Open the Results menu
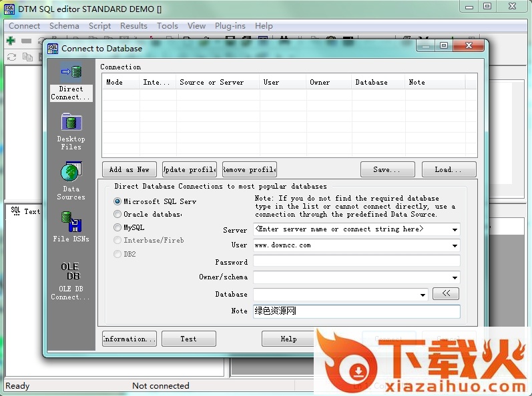 pos(134,26)
